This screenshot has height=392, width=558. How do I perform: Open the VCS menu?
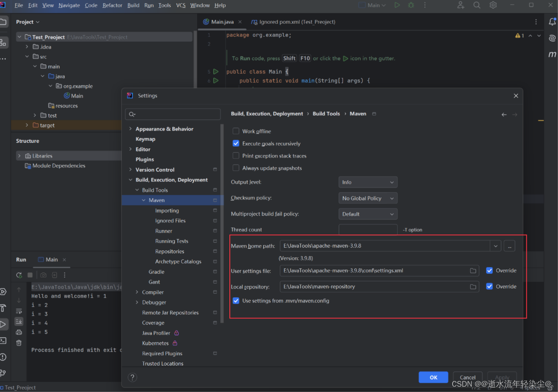[181, 5]
